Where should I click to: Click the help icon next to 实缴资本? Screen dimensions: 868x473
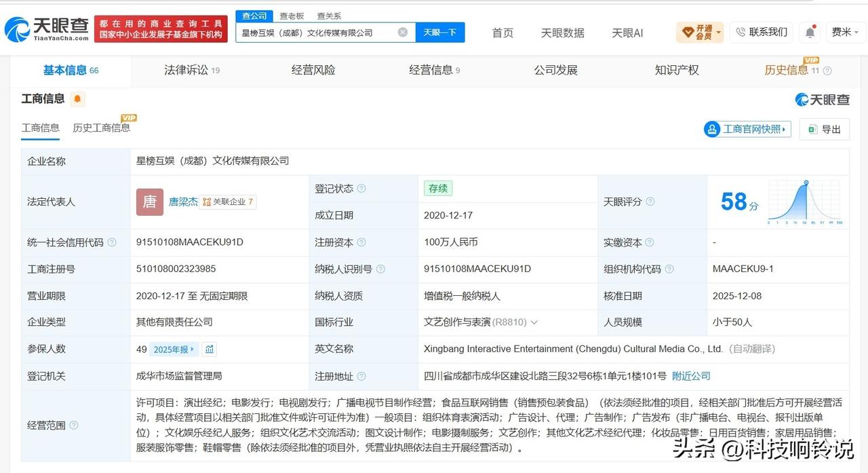[x=650, y=242]
